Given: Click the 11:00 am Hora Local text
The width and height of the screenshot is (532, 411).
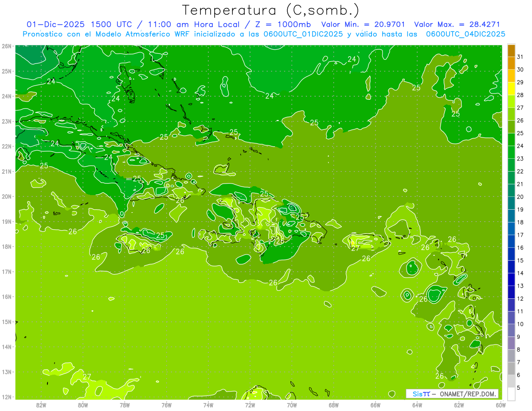Looking at the screenshot, I should [186, 24].
